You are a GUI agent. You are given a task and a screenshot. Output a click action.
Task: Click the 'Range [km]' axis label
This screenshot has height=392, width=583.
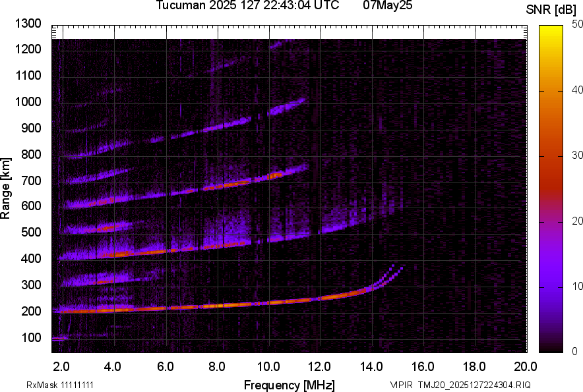pos(5,188)
